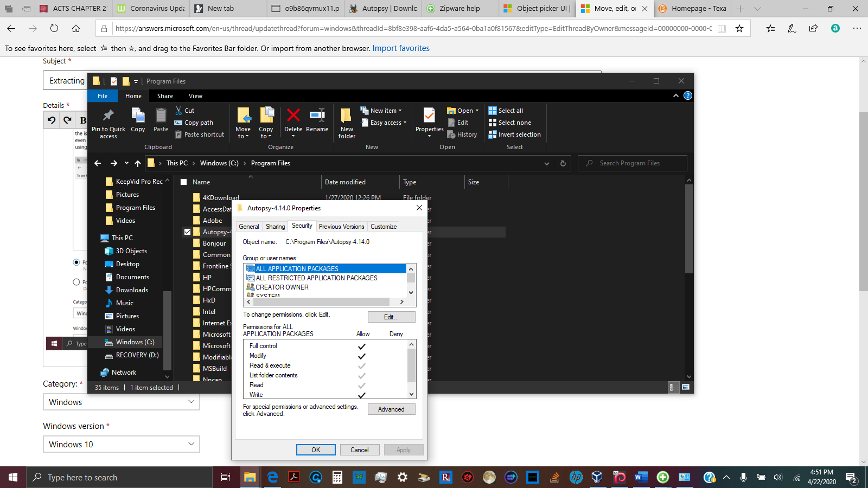Screen dimensions: 868x488
Task: Switch to the General tab
Action: [249, 227]
